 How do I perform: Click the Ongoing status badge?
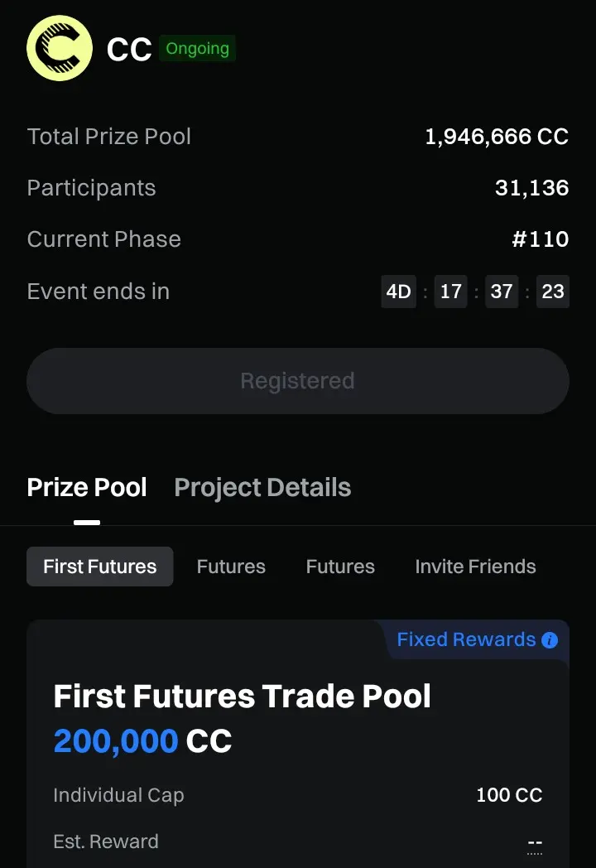[x=197, y=49]
